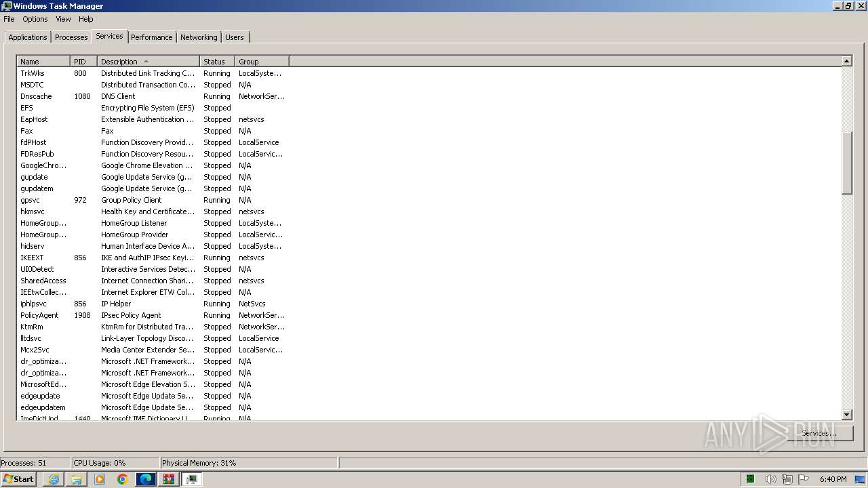Select the iphlpsvc service row
This screenshot has height=488, width=868.
[429, 304]
